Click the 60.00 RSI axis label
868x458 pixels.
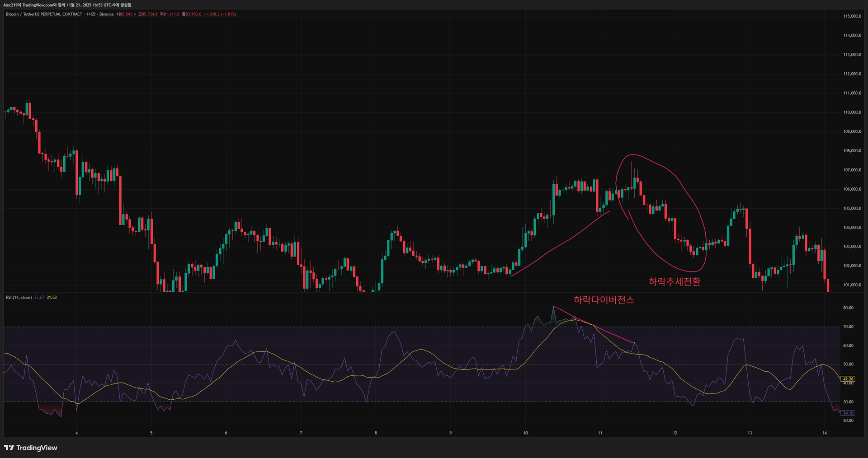(848, 346)
